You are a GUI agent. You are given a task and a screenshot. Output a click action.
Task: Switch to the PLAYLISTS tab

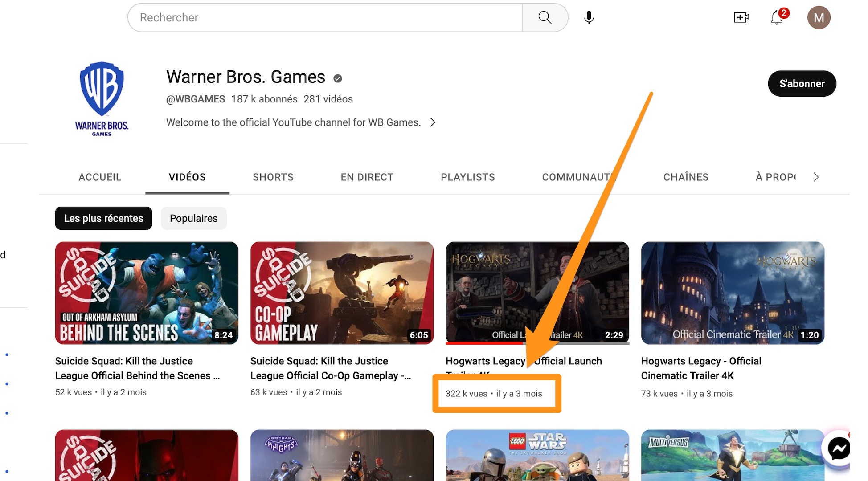(x=468, y=177)
